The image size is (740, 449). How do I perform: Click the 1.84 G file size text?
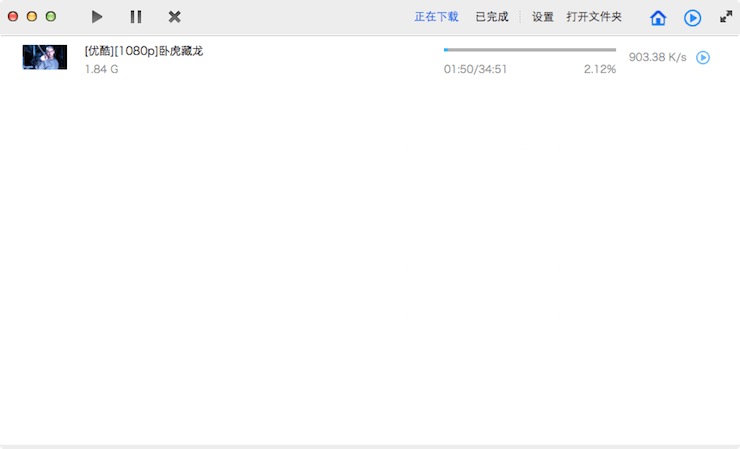click(101, 69)
